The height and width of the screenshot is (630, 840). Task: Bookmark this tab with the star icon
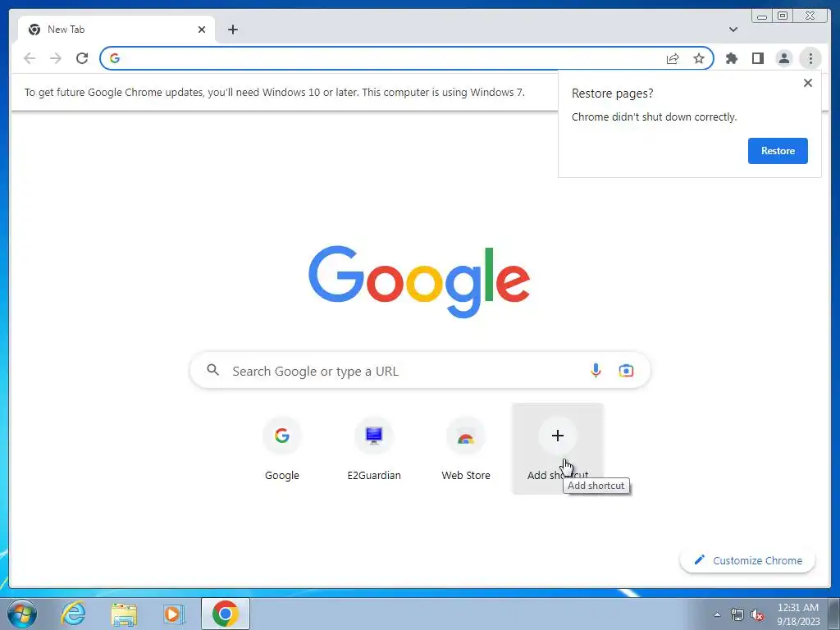(x=699, y=58)
